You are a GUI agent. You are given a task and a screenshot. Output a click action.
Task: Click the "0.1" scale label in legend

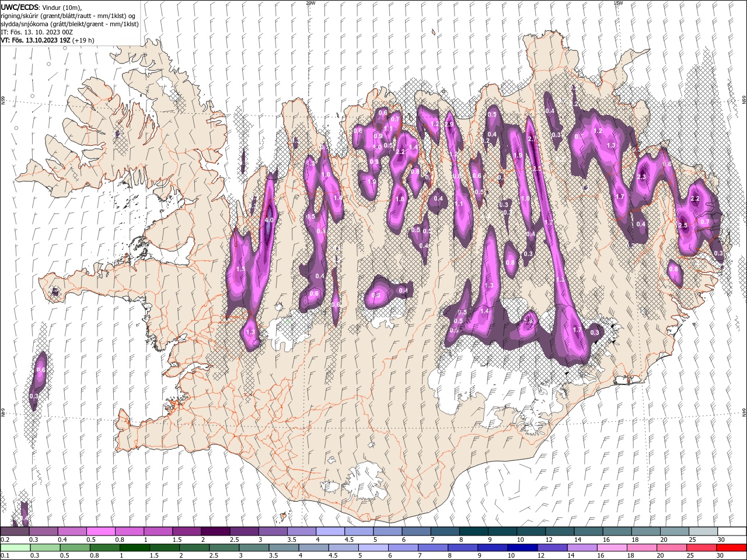pyautogui.click(x=5, y=555)
